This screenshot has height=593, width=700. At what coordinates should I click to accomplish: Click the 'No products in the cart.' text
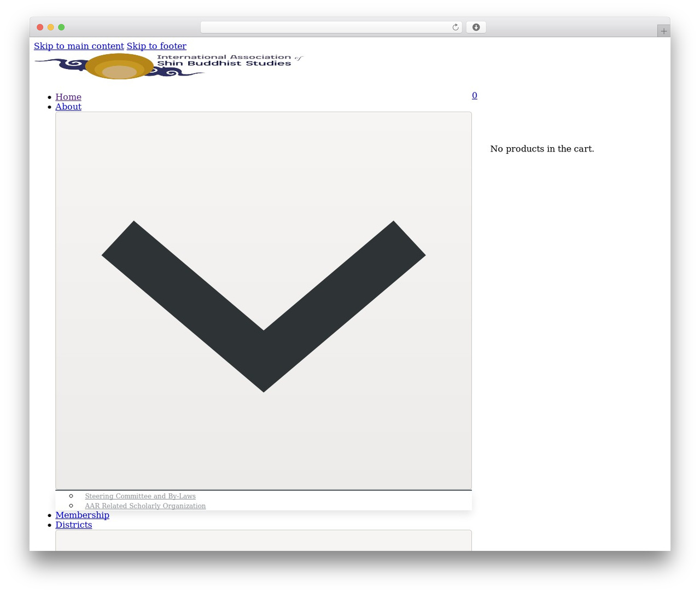542,149
